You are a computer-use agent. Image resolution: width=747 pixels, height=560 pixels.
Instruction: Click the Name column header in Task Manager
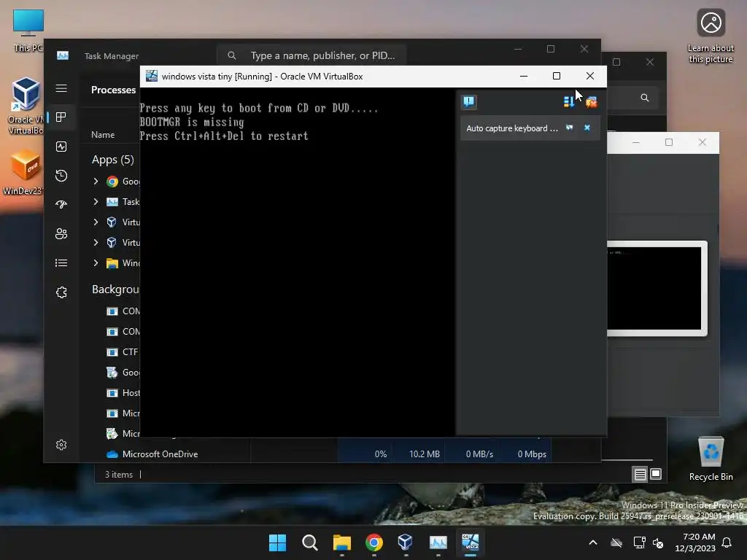point(103,135)
